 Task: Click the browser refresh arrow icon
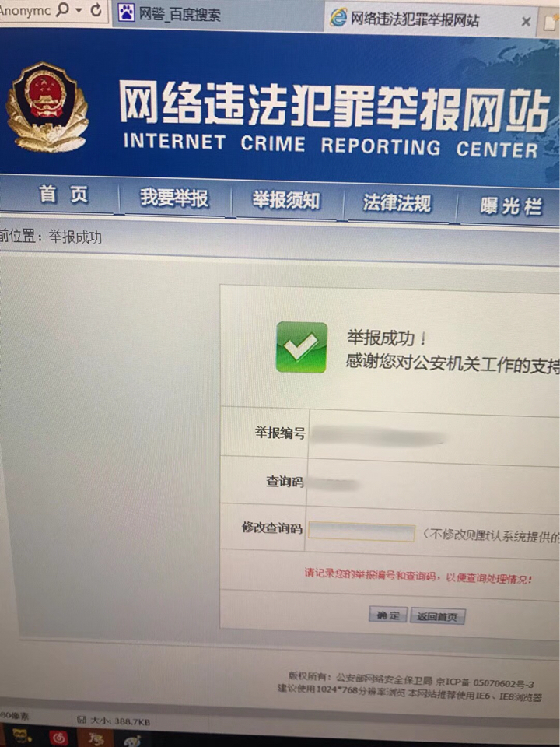pyautogui.click(x=96, y=9)
